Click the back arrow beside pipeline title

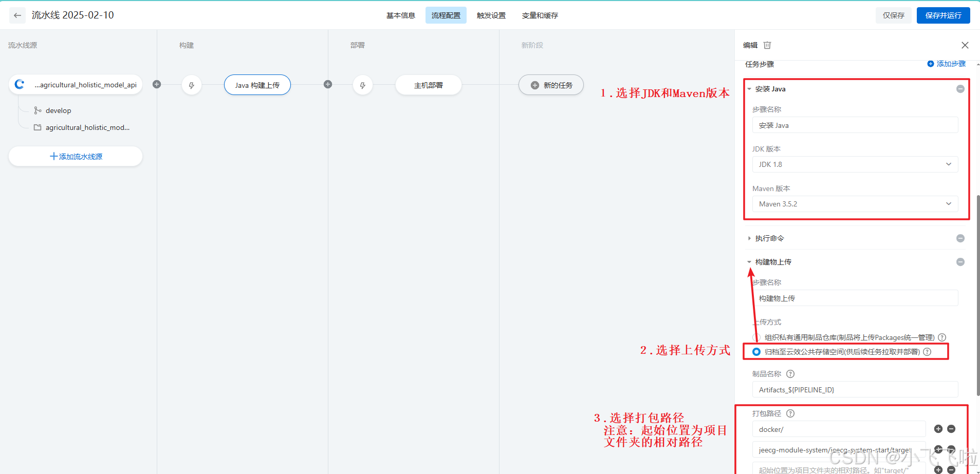click(x=17, y=15)
